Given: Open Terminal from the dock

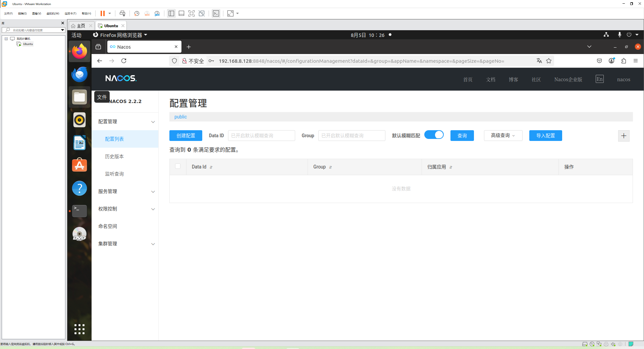Looking at the screenshot, I should [79, 211].
